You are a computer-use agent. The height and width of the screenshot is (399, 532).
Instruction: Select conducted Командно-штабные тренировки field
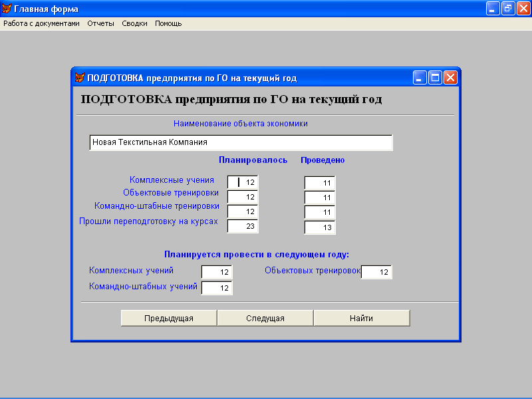click(320, 212)
